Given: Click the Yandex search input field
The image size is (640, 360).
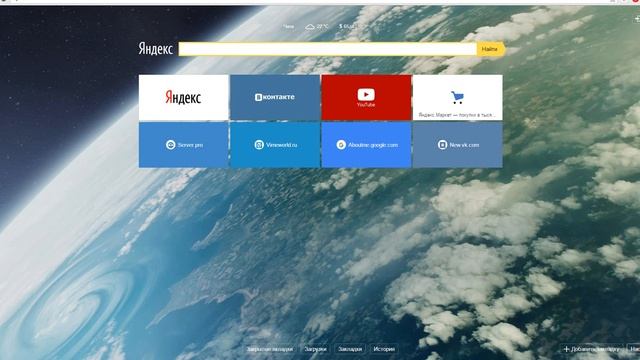Looking at the screenshot, I should pos(328,49).
